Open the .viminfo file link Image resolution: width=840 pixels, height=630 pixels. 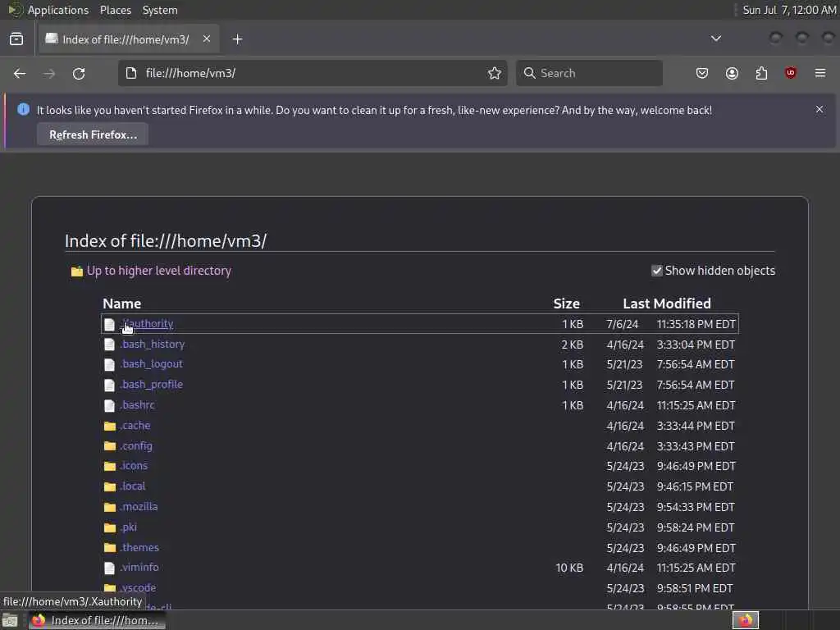click(x=139, y=567)
